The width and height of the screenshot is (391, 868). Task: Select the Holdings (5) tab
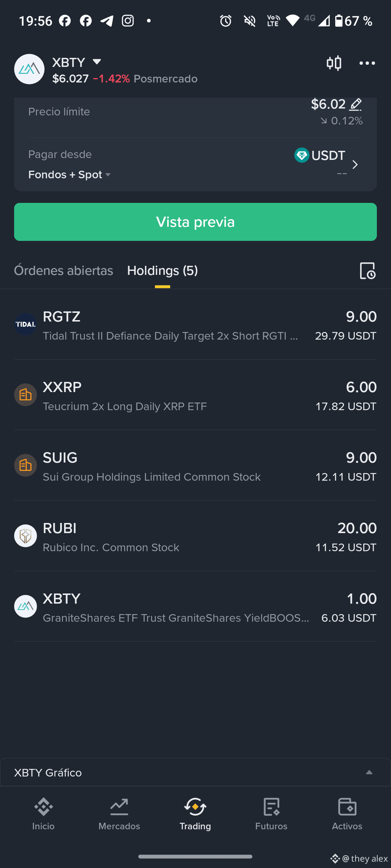click(163, 271)
